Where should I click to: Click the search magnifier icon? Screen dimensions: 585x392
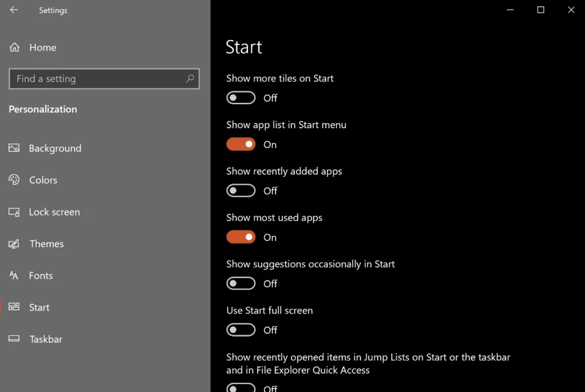(x=190, y=79)
